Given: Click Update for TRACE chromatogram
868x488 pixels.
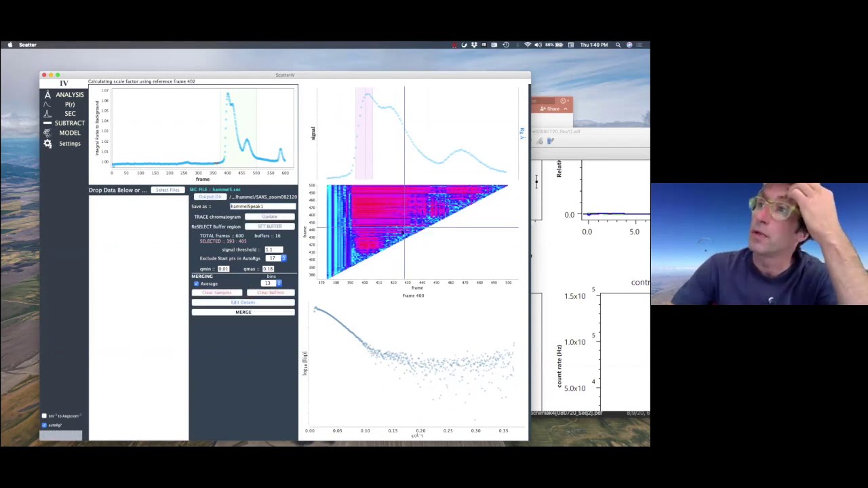Looking at the screenshot, I should 270,217.
